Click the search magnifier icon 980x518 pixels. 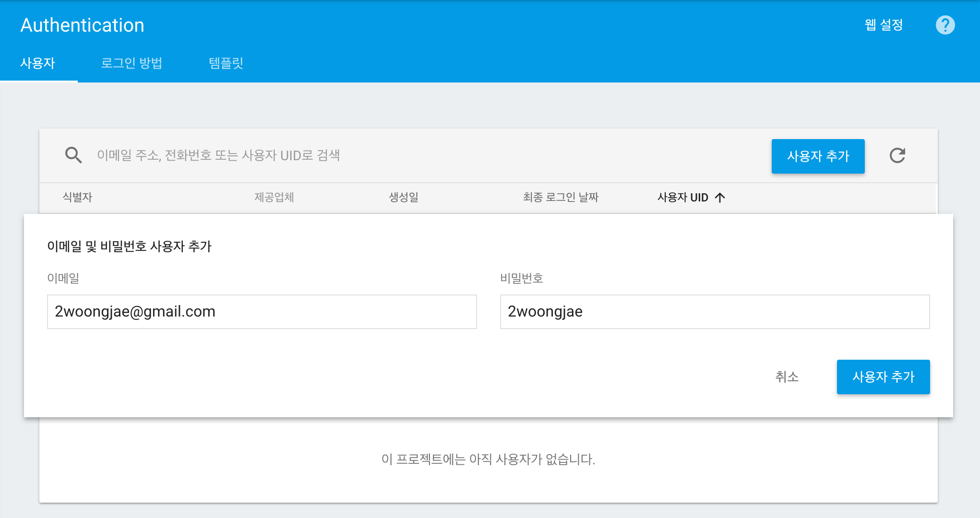[73, 155]
